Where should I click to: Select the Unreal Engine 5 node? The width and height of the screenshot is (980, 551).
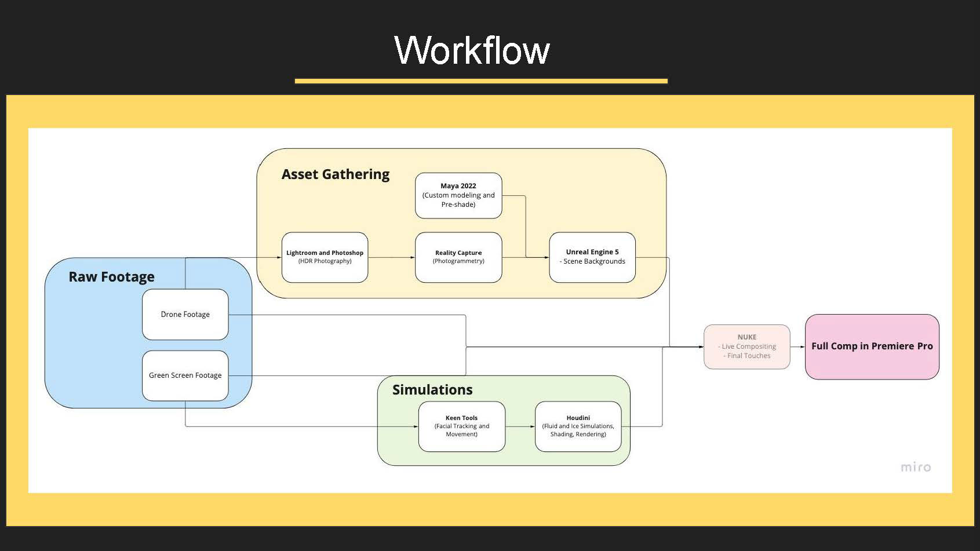pos(592,257)
